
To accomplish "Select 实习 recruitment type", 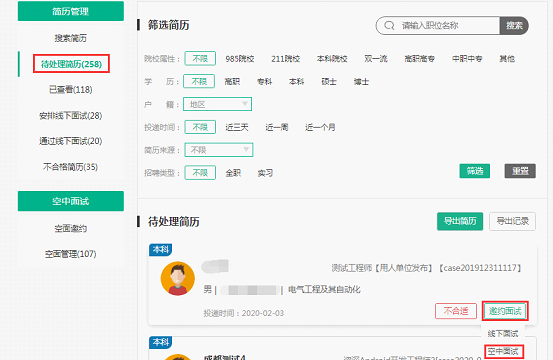I will click(265, 173).
